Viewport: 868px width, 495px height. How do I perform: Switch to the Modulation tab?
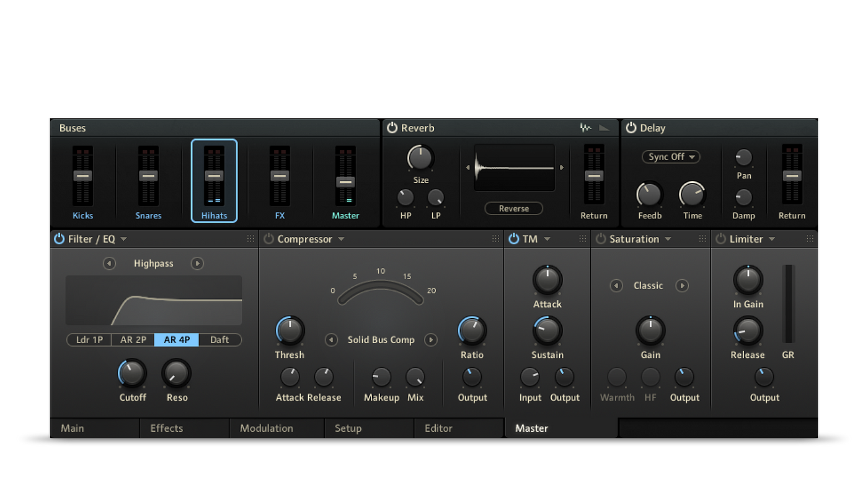[277, 428]
